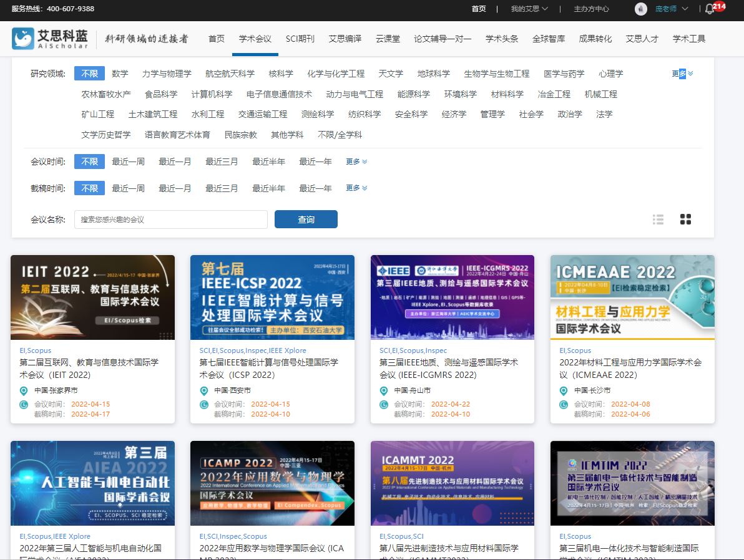Open 学术头条 navigation item
Viewport: 744px width, 560px height.
[x=502, y=39]
